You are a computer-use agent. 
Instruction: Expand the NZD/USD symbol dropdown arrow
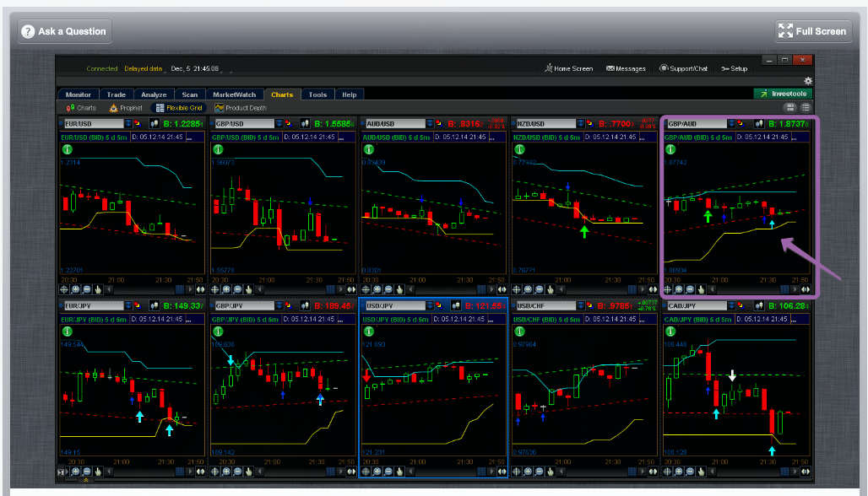[x=582, y=124]
